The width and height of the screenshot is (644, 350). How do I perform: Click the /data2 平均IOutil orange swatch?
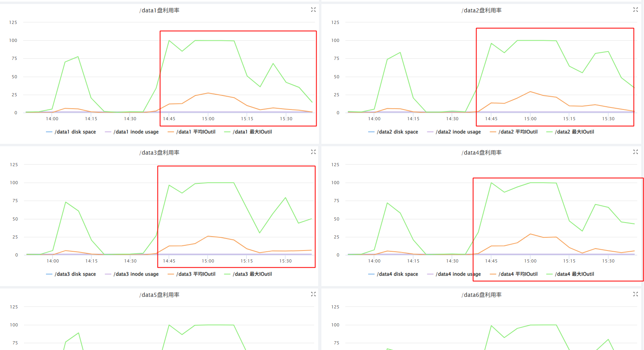pyautogui.click(x=493, y=132)
